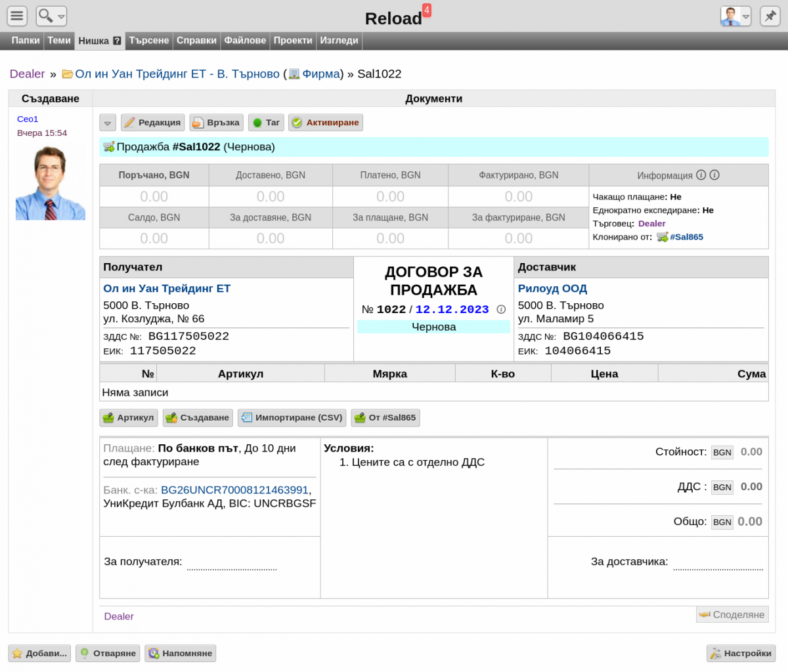Click the date 12.12.2023 link
This screenshot has width=788, height=672.
pos(452,310)
